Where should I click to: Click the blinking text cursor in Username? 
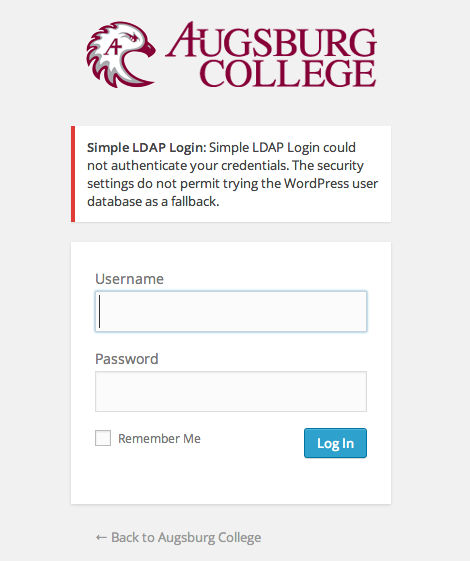tap(99, 311)
